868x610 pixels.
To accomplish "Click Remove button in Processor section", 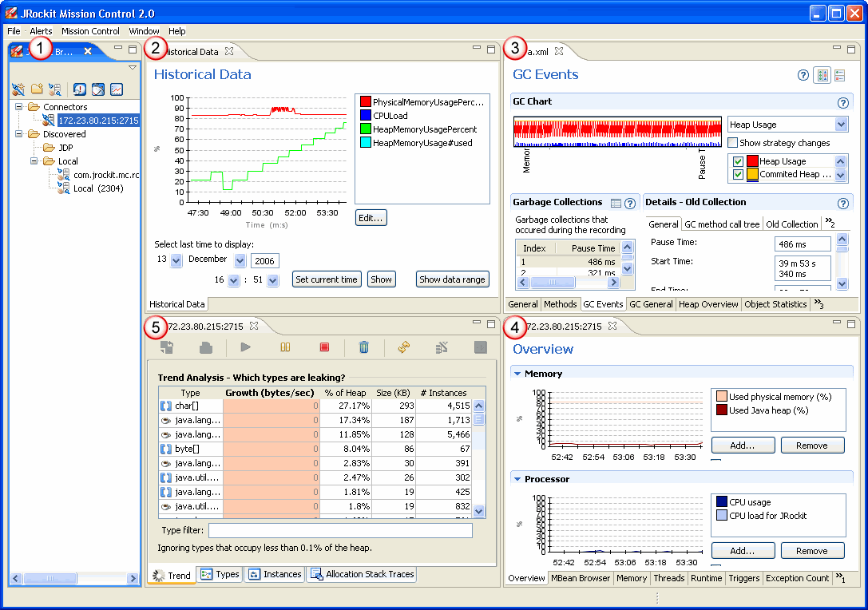I will click(x=812, y=551).
